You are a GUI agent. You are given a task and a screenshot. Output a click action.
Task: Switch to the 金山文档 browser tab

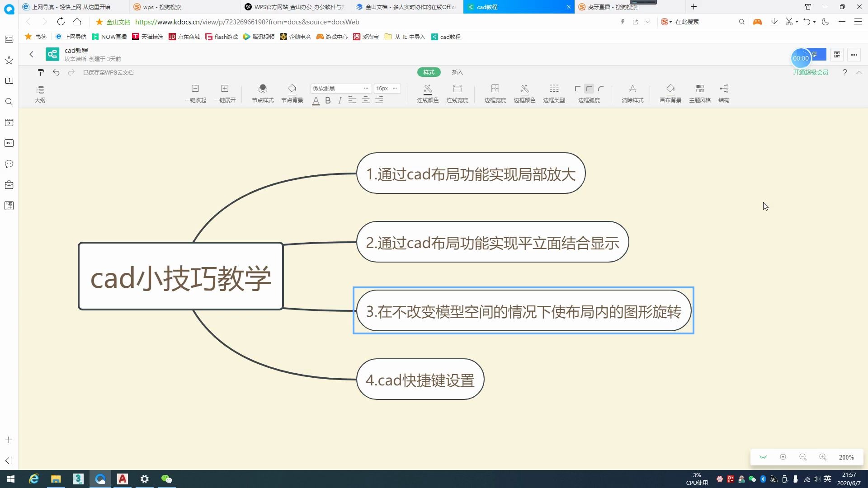click(x=407, y=7)
